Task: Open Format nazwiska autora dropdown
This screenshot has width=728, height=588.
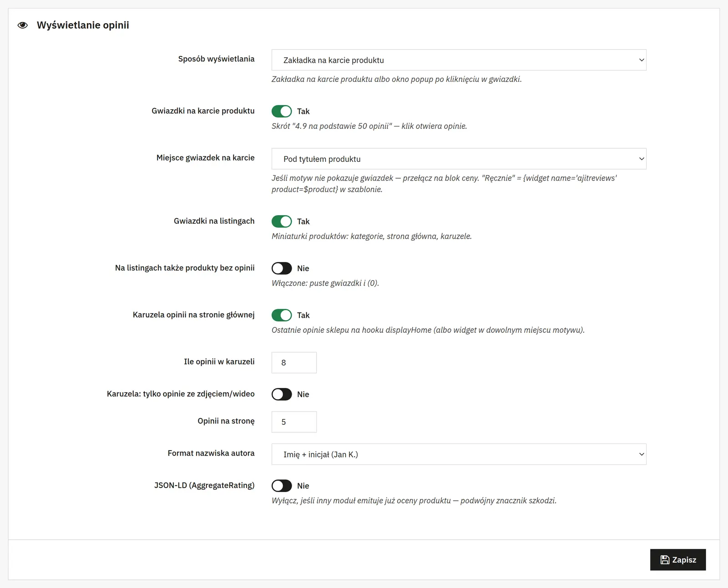Action: click(459, 454)
